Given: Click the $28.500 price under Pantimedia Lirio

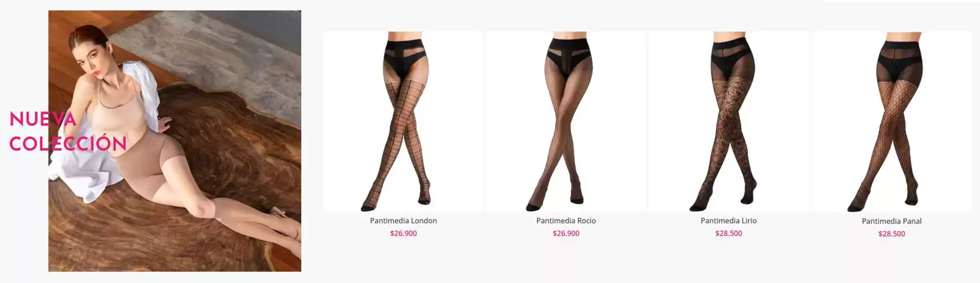Looking at the screenshot, I should click(729, 233).
